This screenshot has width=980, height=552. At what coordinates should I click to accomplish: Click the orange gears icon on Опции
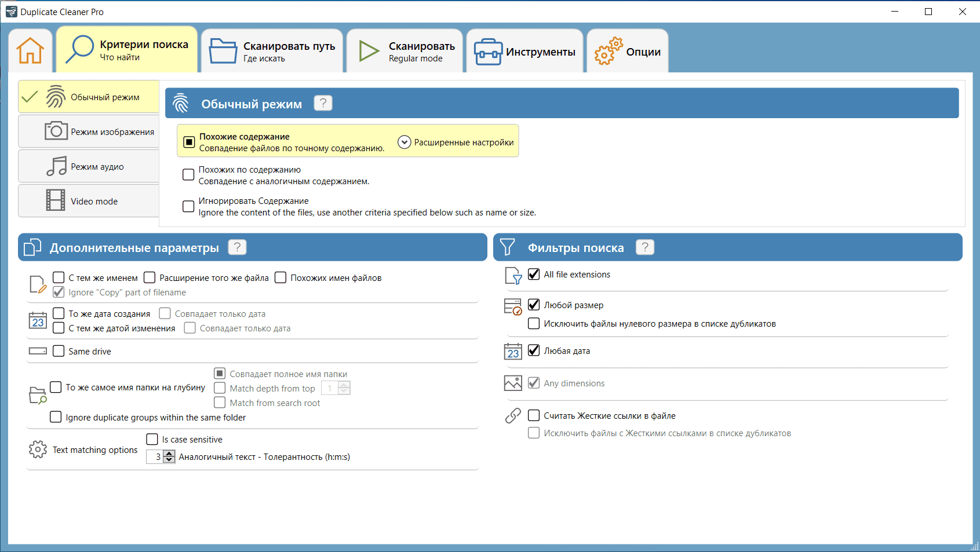608,51
